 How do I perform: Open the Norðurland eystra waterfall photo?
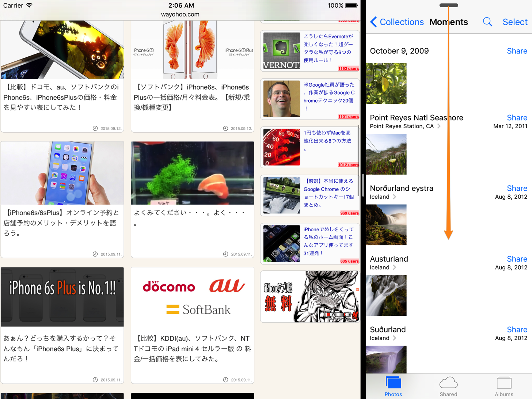[x=386, y=225]
